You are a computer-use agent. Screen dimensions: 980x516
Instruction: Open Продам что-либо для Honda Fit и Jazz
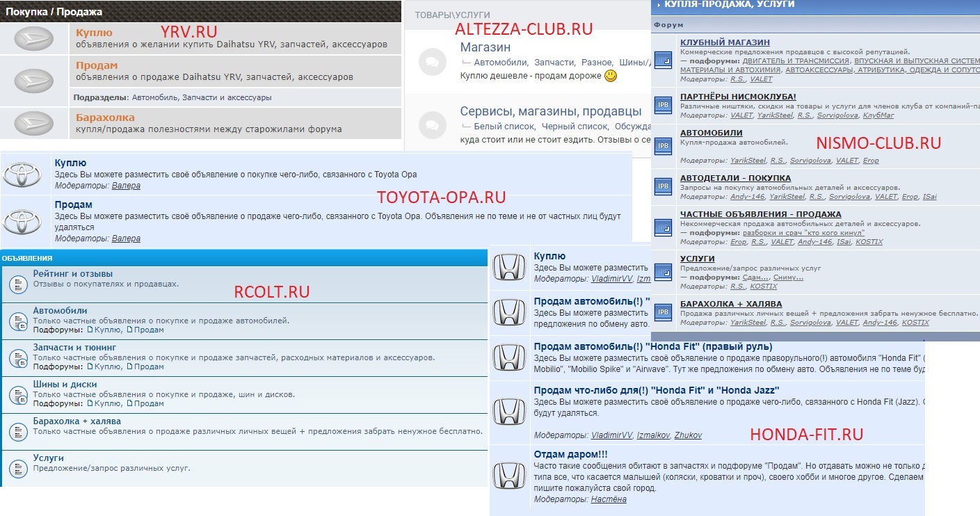[x=656, y=390]
